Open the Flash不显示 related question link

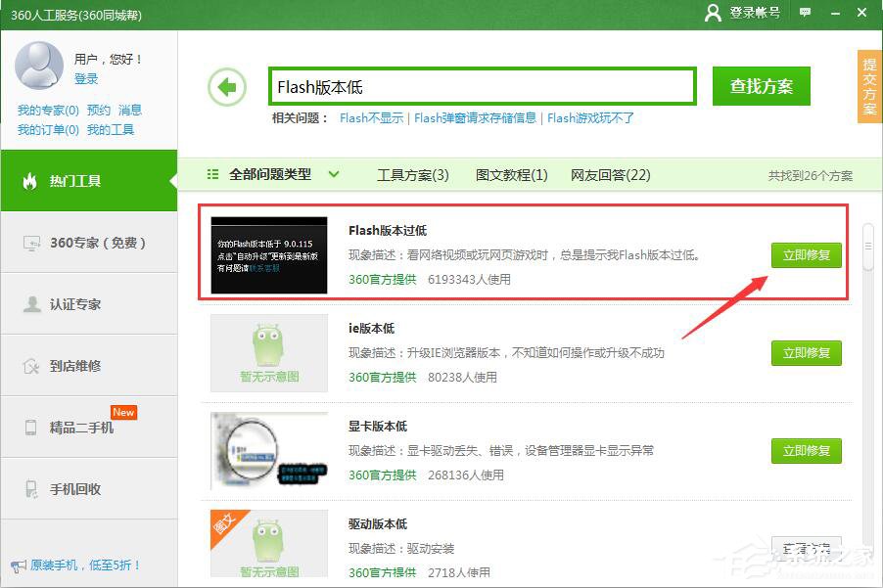367,117
